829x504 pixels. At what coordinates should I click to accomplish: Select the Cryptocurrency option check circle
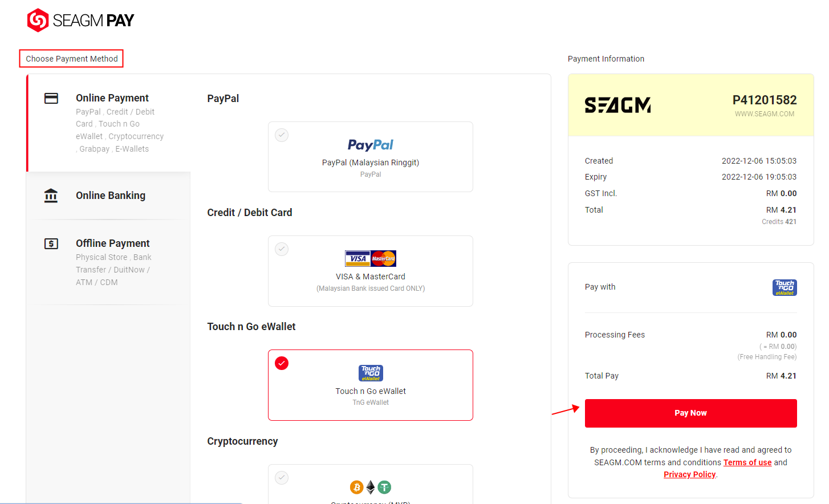click(282, 478)
